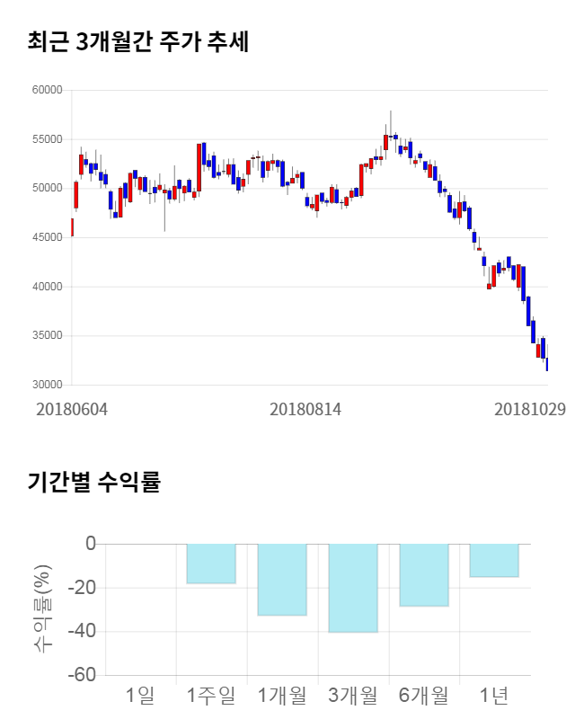Click the 20181029 date label
Image resolution: width=575 pixels, height=728 pixels.
[x=529, y=409]
